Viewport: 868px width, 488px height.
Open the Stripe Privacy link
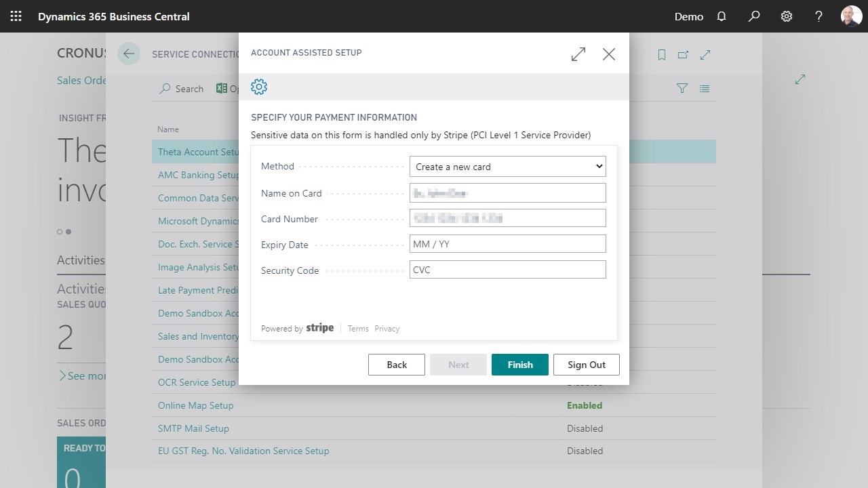point(387,329)
